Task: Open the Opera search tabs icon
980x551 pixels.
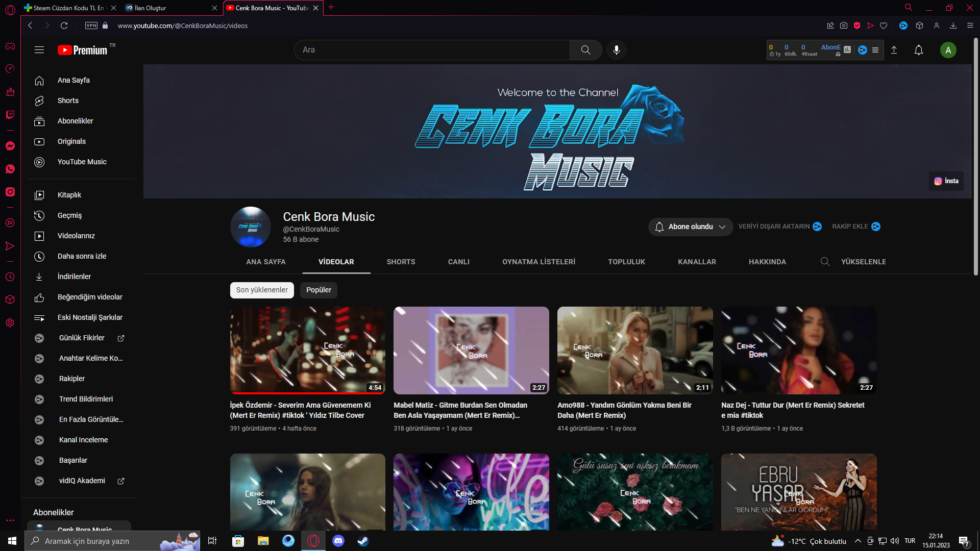Action: coord(909,7)
